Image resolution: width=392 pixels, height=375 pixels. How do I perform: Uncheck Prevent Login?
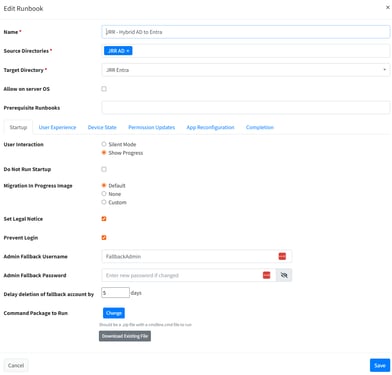click(x=104, y=237)
